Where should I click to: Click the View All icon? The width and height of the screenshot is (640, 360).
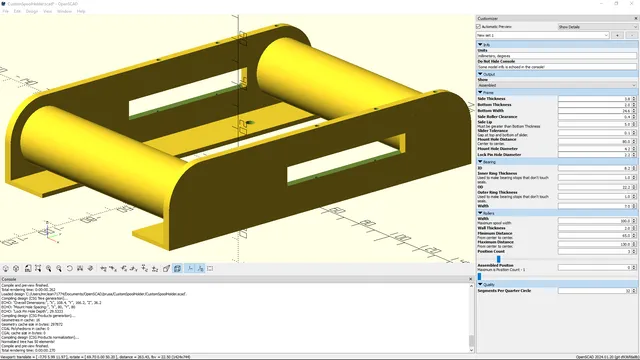point(38,269)
